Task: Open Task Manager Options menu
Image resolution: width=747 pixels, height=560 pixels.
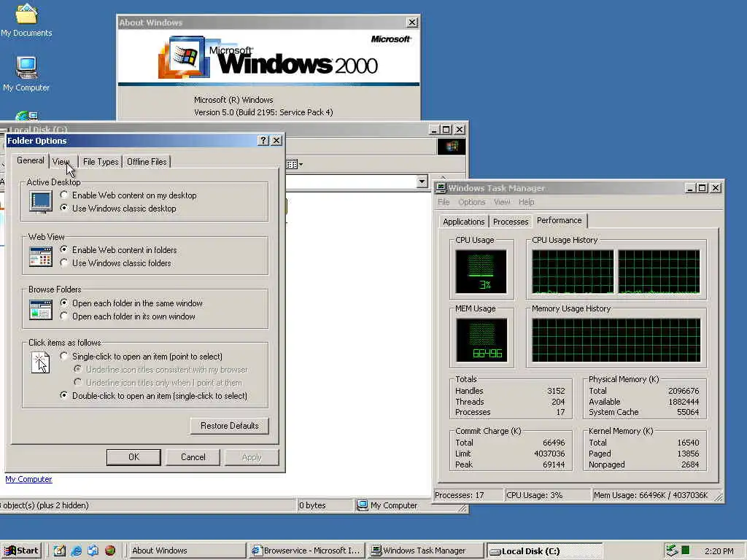Action: [x=472, y=202]
